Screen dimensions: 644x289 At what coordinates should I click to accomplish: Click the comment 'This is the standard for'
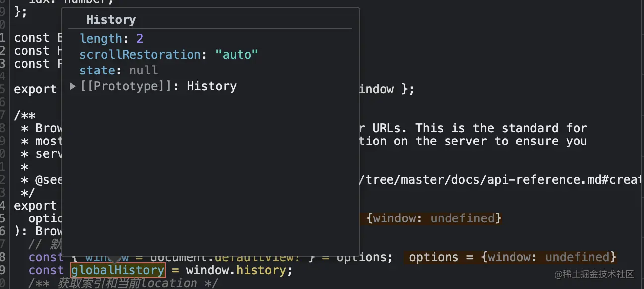click(501, 128)
